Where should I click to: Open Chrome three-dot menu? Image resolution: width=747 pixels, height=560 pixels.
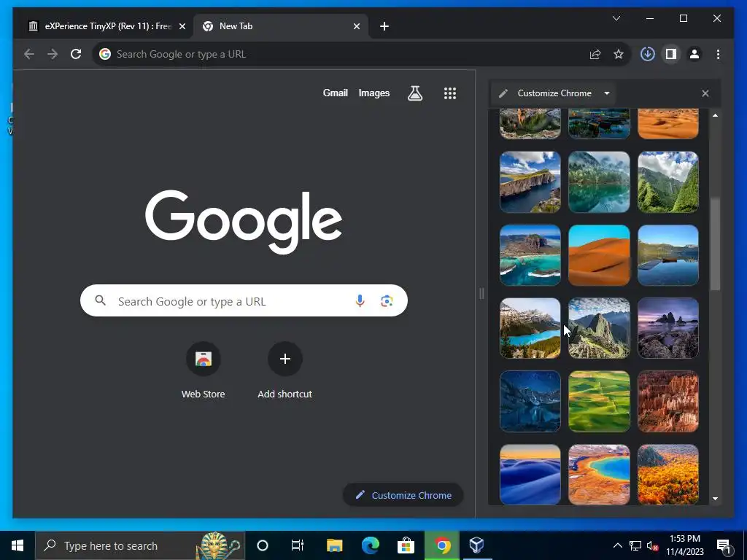coord(718,54)
